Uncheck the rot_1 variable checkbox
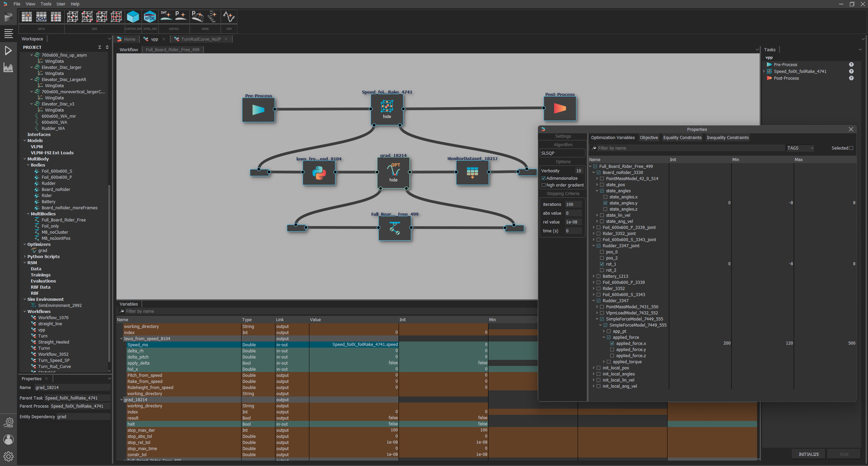Screen dimensions: 868x466 [602, 264]
